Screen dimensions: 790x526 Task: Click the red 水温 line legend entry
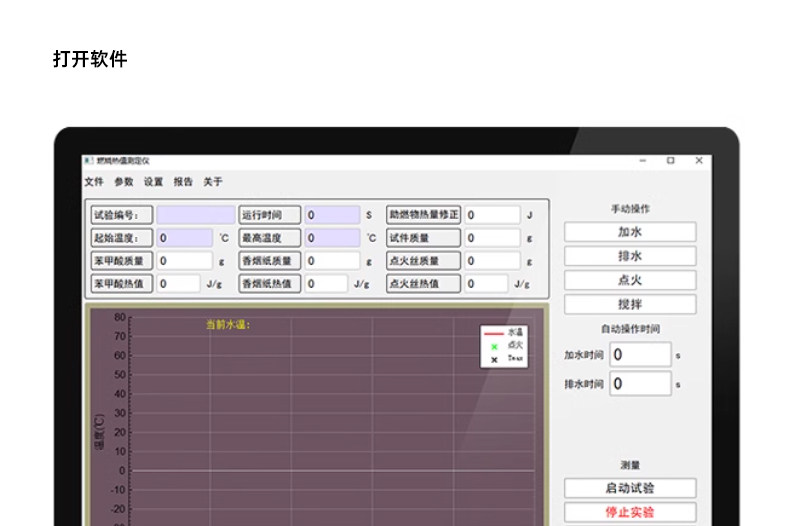(x=503, y=333)
